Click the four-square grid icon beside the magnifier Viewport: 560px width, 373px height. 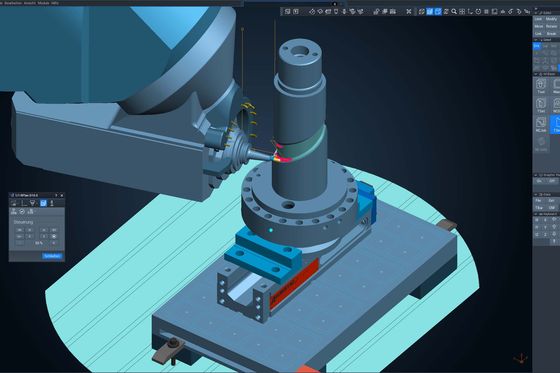462,11
